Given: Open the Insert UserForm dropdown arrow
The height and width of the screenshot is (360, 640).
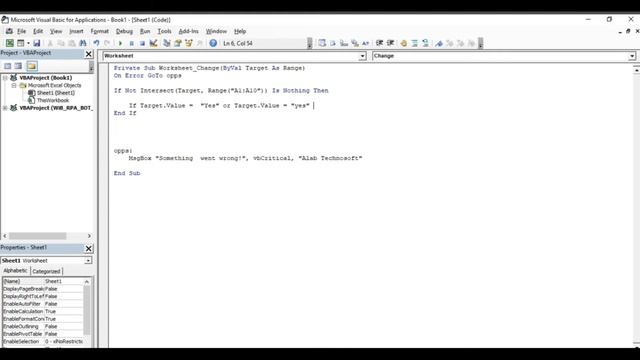Looking at the screenshot, I should (x=28, y=43).
